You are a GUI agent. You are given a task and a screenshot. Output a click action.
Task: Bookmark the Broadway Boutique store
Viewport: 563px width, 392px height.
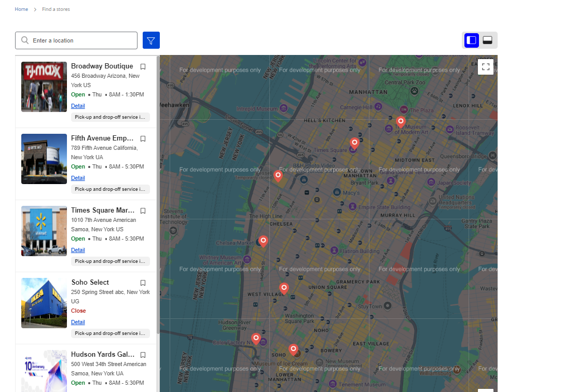click(x=143, y=67)
